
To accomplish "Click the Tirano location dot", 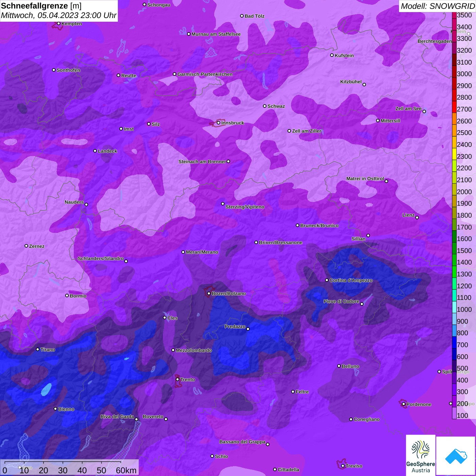I will (x=38, y=349).
